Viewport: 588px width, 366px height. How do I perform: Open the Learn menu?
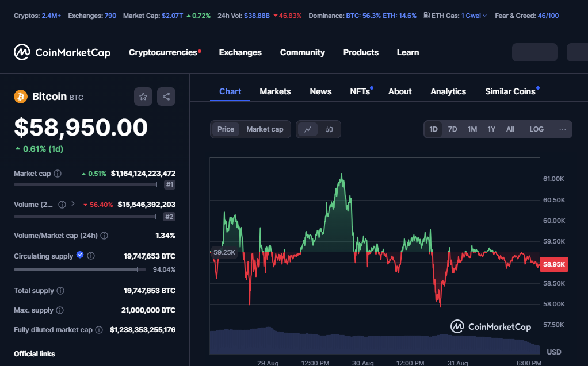[x=408, y=52]
